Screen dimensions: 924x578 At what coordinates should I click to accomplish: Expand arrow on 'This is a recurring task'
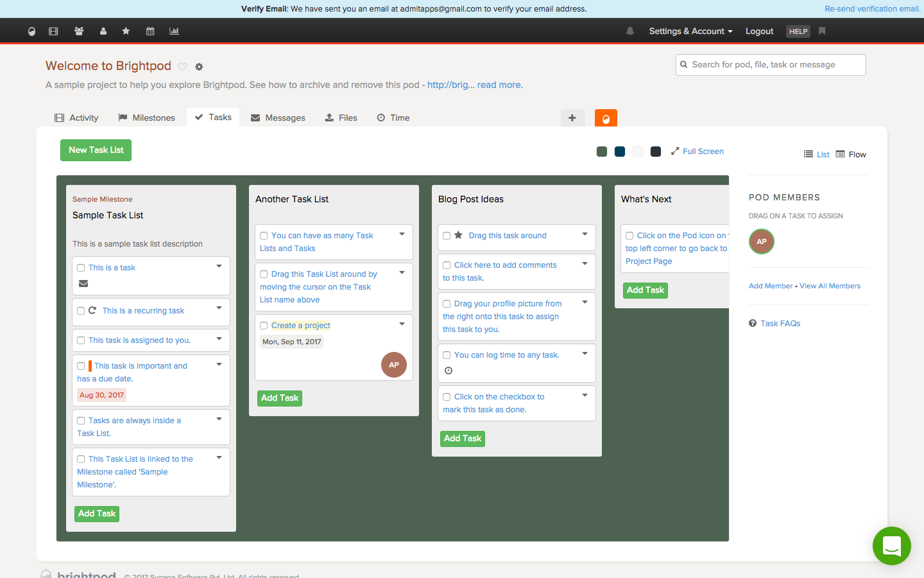point(219,308)
